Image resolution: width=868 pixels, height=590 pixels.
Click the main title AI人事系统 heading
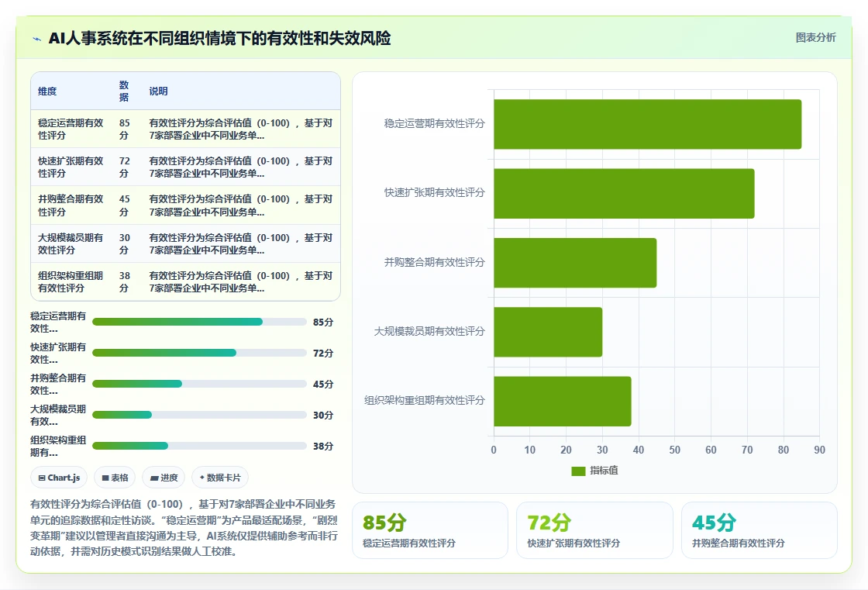point(220,38)
